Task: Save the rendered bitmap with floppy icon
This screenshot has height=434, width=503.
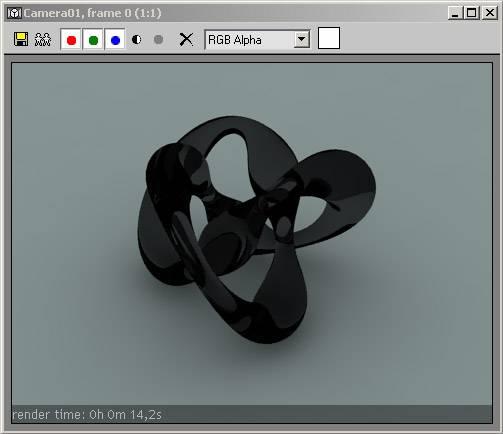Action: click(21, 39)
